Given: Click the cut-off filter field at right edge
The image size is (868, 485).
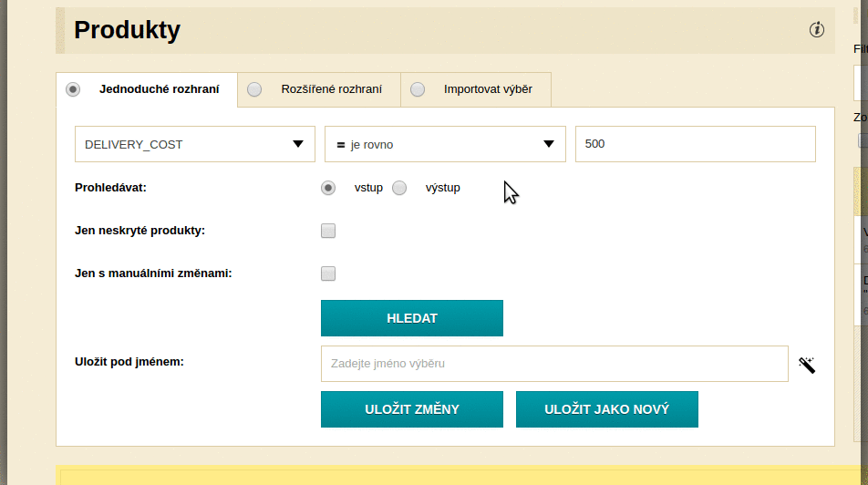Looking at the screenshot, I should (x=862, y=83).
